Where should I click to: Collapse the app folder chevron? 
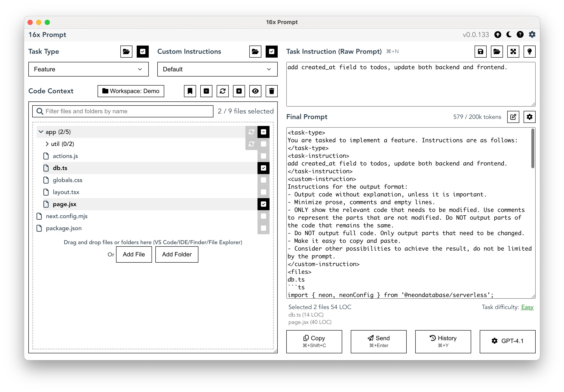coord(41,132)
